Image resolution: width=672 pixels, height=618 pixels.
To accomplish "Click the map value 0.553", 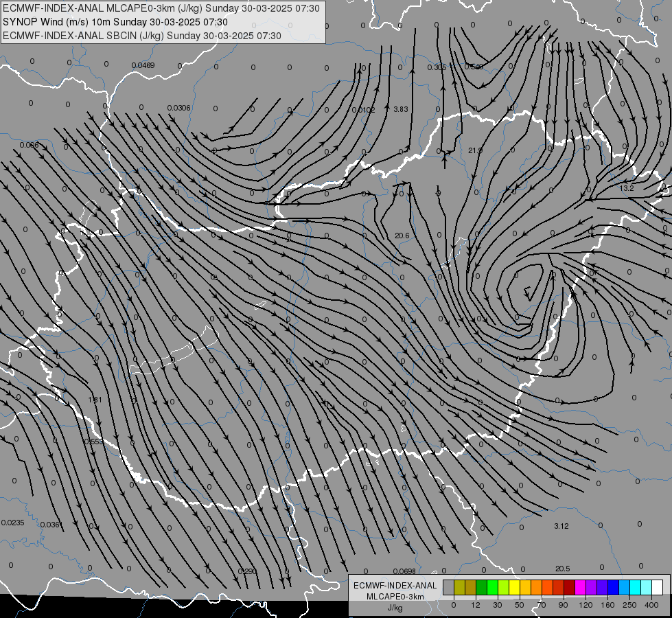I will [x=93, y=442].
